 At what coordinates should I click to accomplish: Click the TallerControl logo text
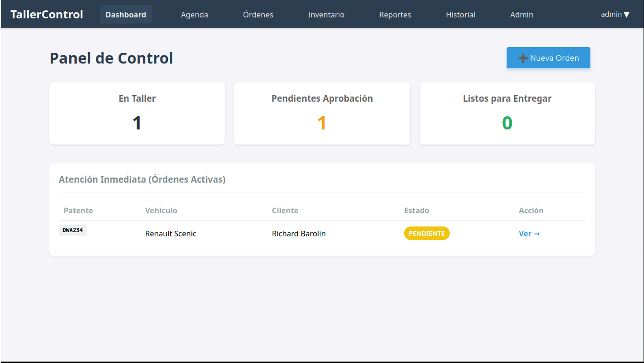(x=47, y=14)
